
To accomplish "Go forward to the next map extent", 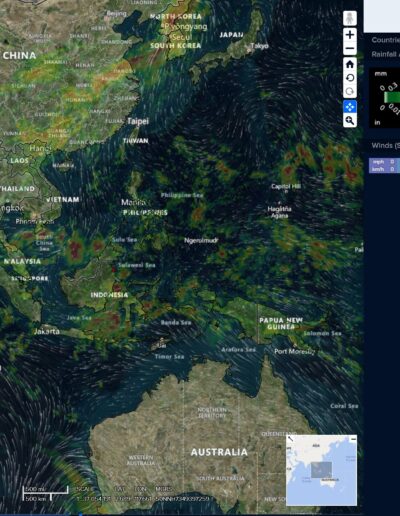I will point(350,92).
